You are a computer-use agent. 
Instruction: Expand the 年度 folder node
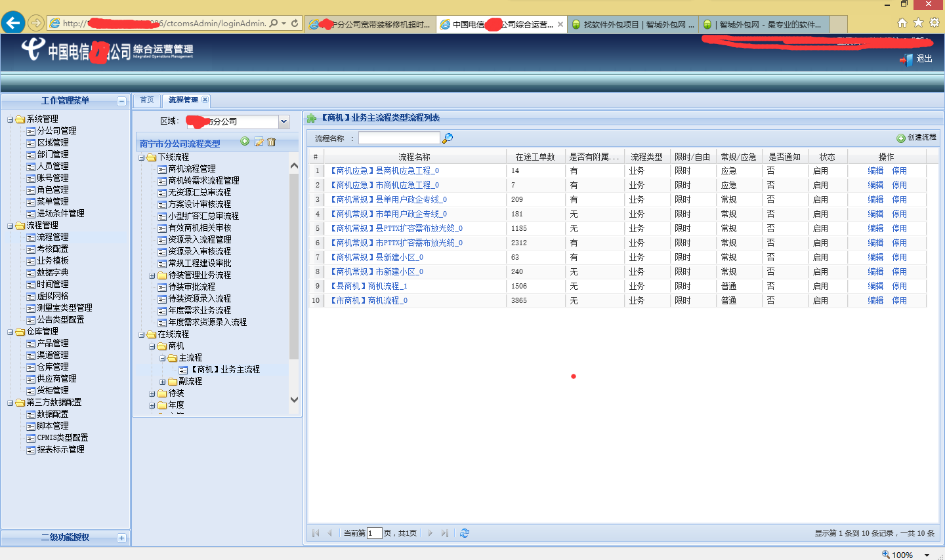coord(152,405)
